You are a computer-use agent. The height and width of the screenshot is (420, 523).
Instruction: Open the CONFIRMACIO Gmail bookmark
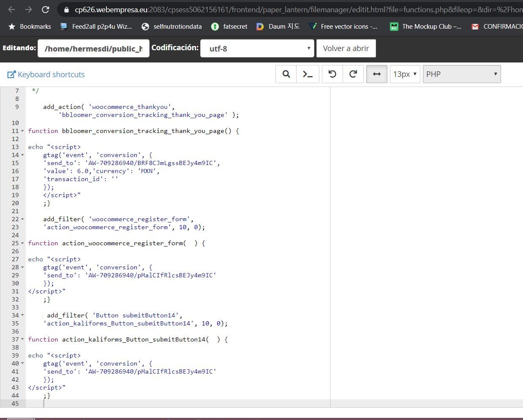click(x=497, y=26)
